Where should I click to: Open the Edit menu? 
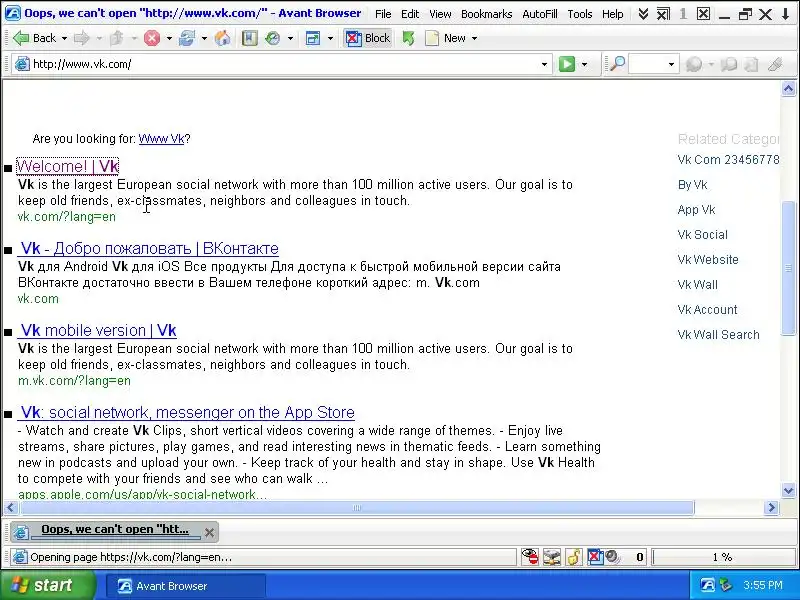tap(410, 14)
